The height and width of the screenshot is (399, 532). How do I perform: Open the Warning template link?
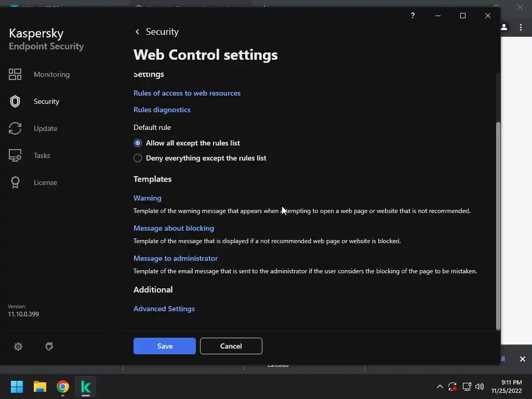[147, 198]
